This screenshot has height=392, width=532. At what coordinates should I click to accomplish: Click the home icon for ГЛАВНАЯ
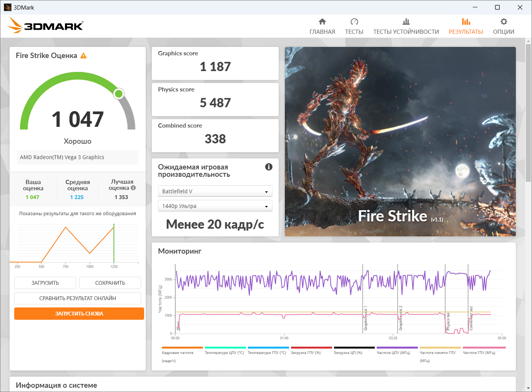click(322, 22)
